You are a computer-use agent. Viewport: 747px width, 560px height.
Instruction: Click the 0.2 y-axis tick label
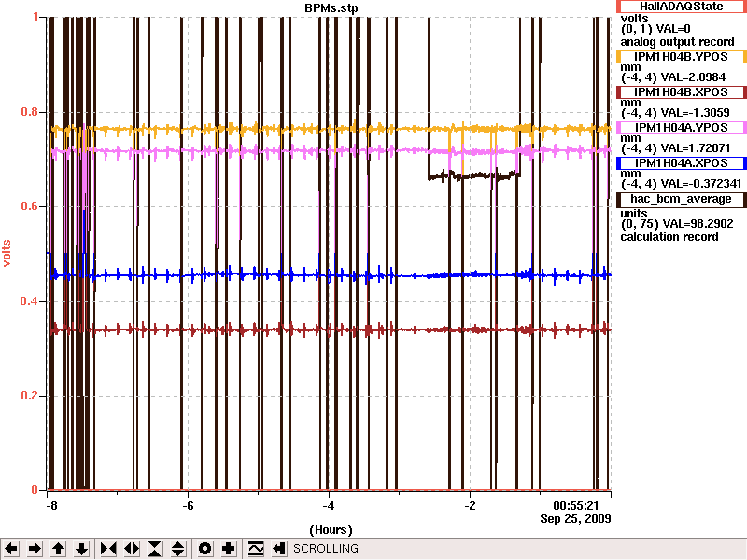tap(30, 396)
